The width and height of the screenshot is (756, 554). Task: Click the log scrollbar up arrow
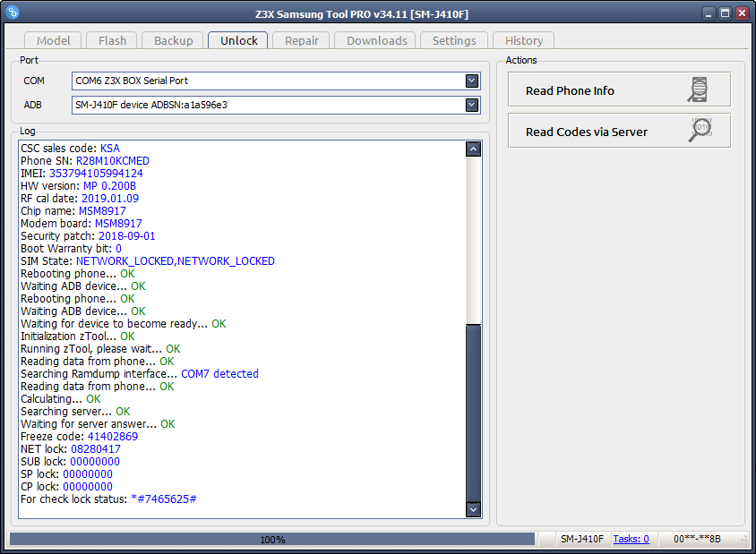pos(474,149)
